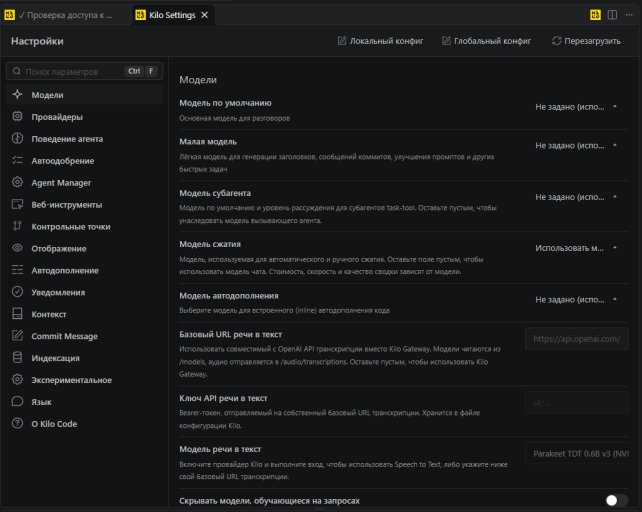Open the Язык settings section
The height and width of the screenshot is (512, 642).
point(85,402)
